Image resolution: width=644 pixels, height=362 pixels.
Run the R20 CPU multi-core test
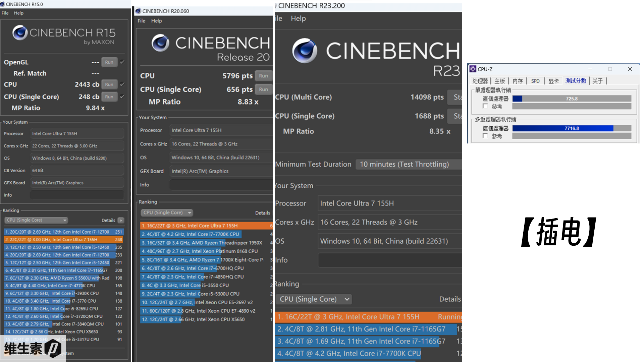[263, 76]
